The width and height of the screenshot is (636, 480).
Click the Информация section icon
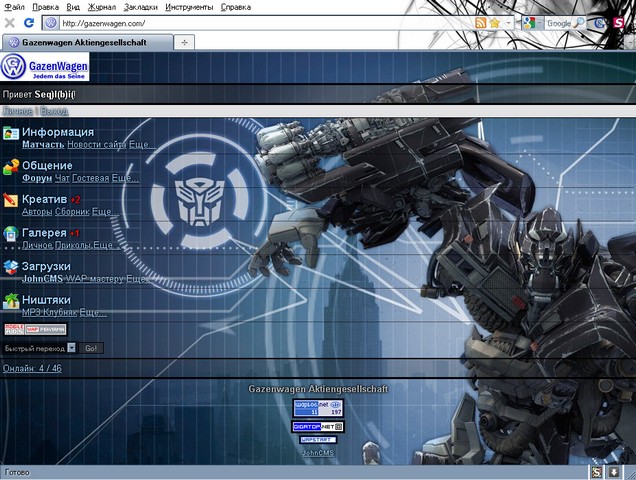coord(11,133)
